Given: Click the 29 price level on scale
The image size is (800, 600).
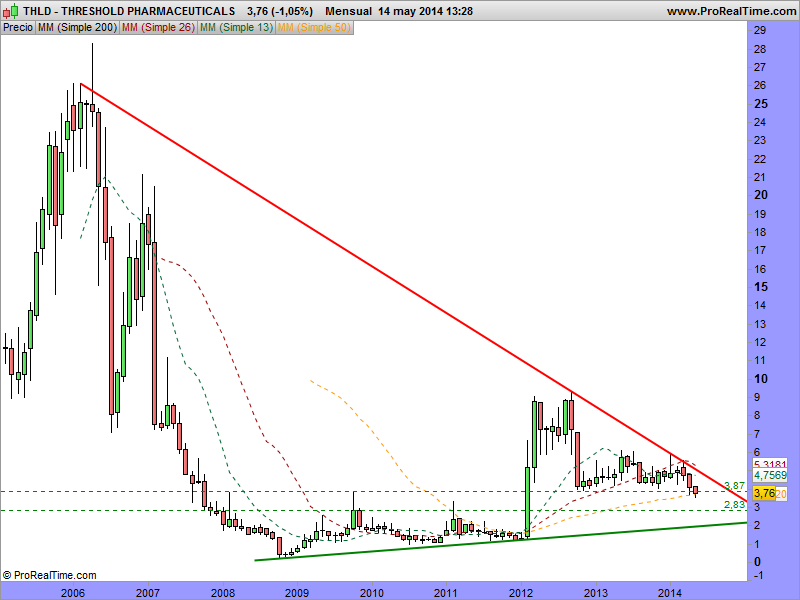Looking at the screenshot, I should [760, 30].
